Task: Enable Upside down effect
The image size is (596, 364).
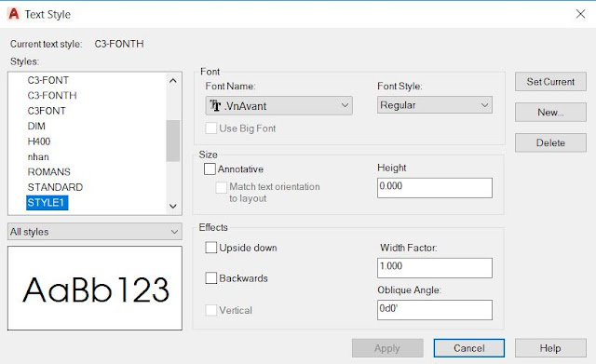Action: click(211, 248)
